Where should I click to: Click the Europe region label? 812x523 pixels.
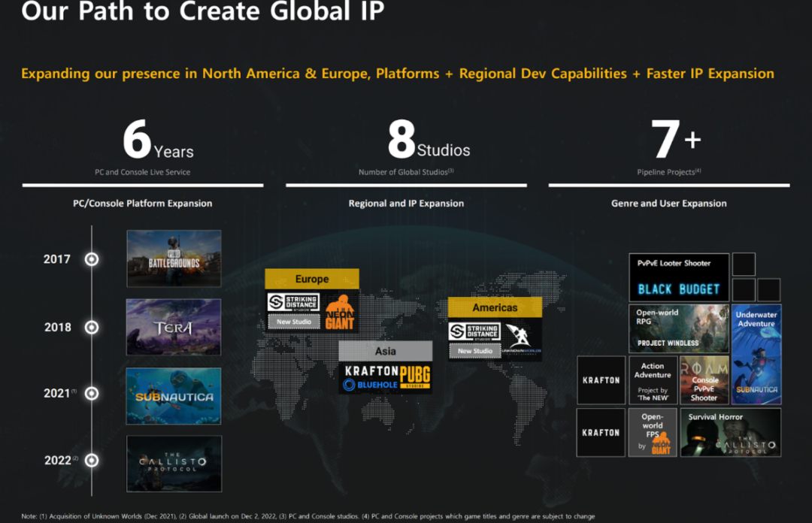point(312,279)
